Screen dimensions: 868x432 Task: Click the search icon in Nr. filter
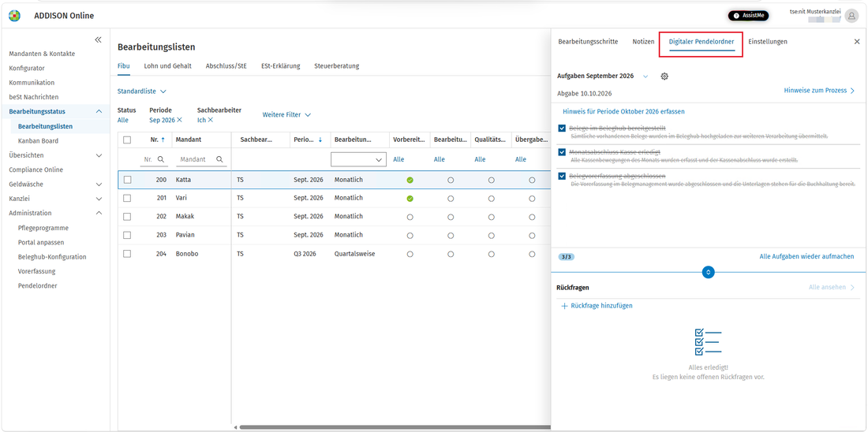(160, 159)
